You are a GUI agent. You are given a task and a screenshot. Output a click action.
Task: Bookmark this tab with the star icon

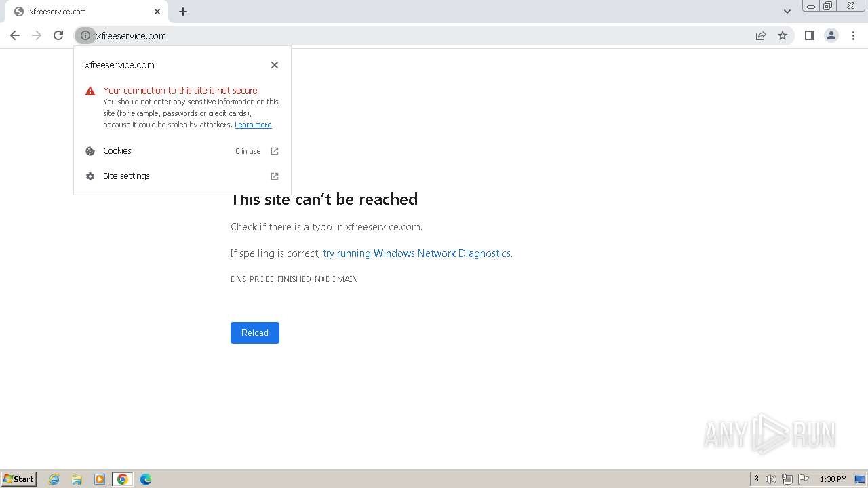(783, 35)
